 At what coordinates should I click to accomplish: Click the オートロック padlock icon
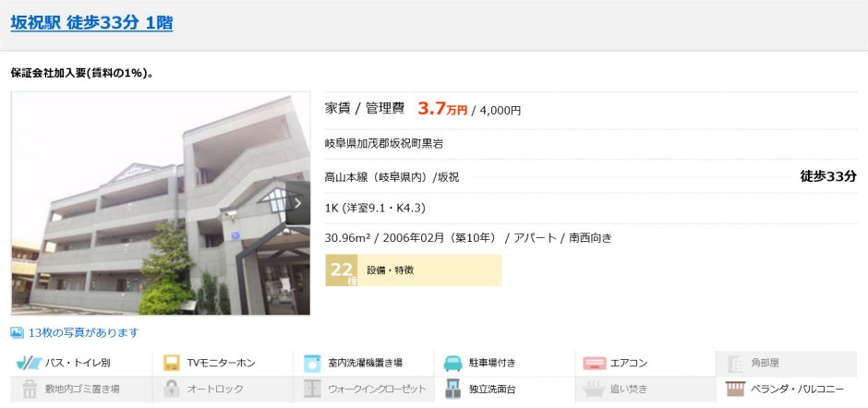click(172, 390)
